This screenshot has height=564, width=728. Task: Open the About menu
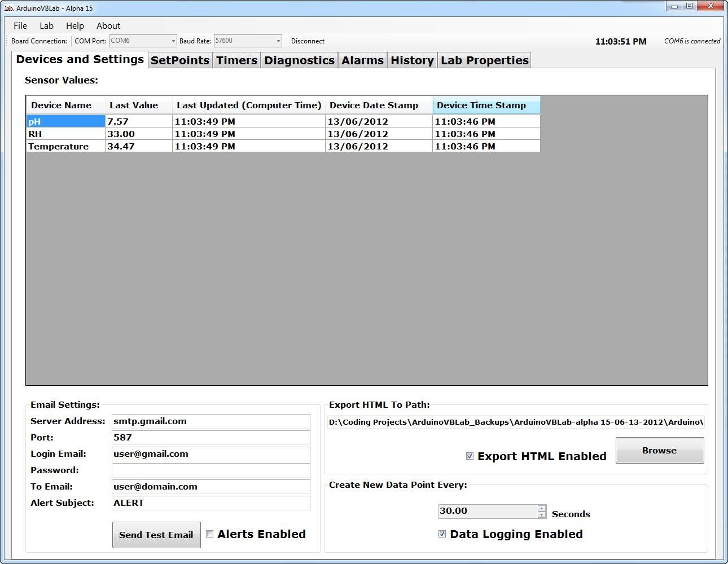[108, 25]
